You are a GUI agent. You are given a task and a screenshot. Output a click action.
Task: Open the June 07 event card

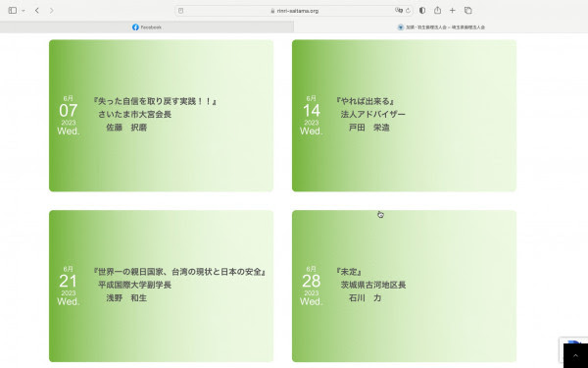[x=162, y=116]
